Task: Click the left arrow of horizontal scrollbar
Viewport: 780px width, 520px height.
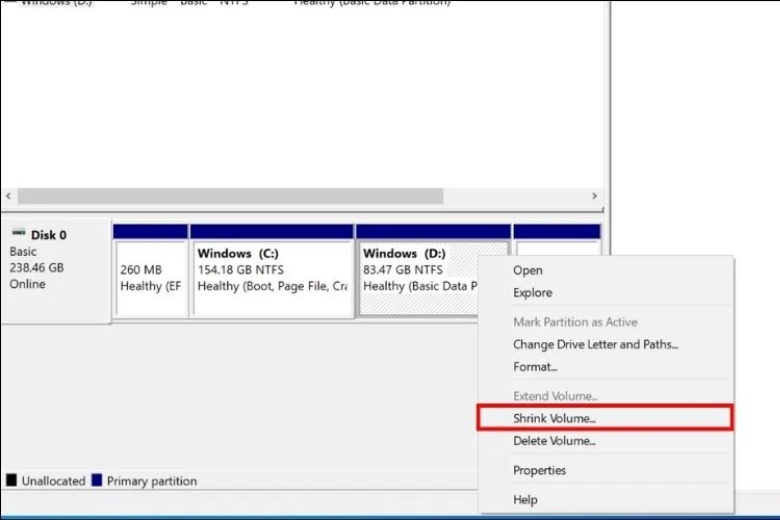Action: pos(9,197)
